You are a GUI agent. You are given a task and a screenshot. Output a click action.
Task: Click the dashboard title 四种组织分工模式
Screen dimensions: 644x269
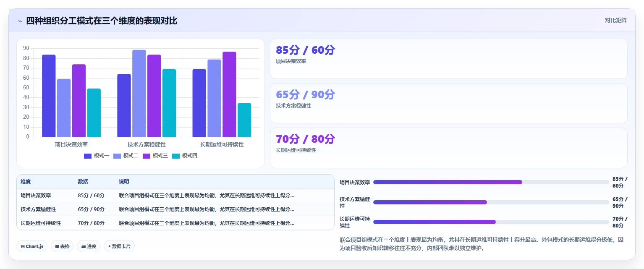102,21
